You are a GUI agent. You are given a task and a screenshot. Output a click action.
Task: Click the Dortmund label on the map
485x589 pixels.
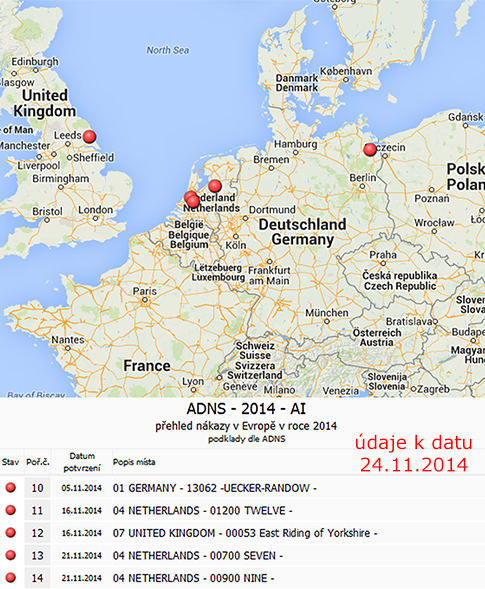[x=272, y=210]
